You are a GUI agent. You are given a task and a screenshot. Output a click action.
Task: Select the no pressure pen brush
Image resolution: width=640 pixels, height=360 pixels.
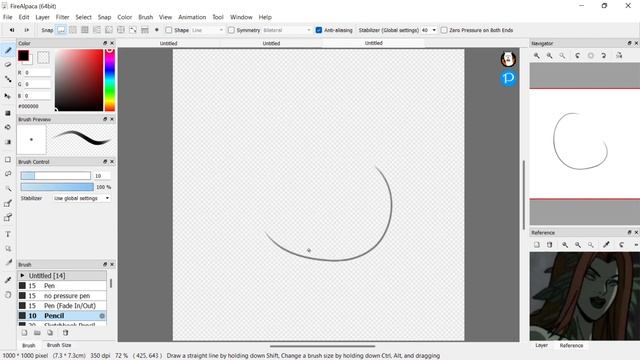tap(62, 296)
